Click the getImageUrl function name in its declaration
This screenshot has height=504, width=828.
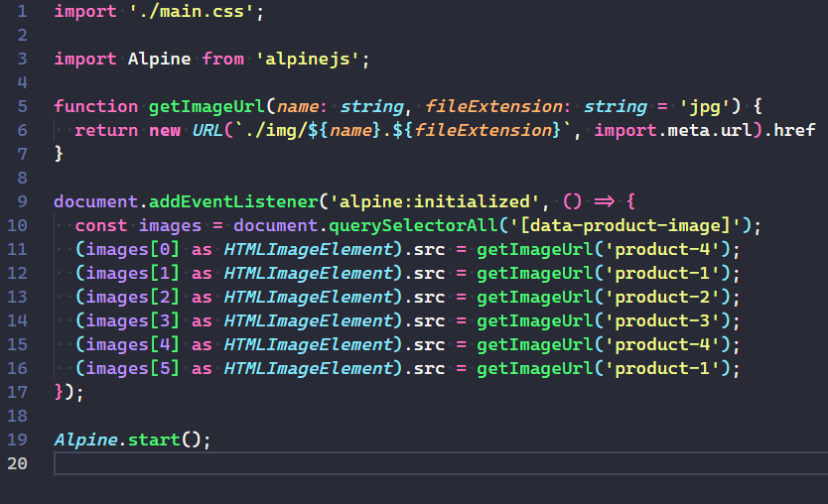[x=207, y=106]
